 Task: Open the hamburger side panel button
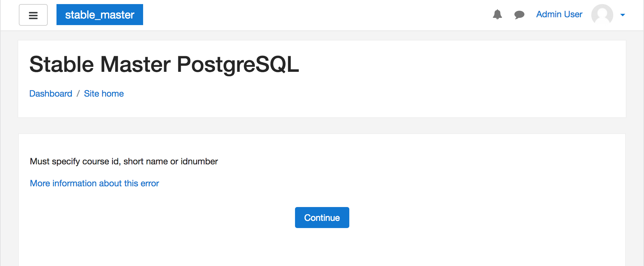(x=33, y=15)
